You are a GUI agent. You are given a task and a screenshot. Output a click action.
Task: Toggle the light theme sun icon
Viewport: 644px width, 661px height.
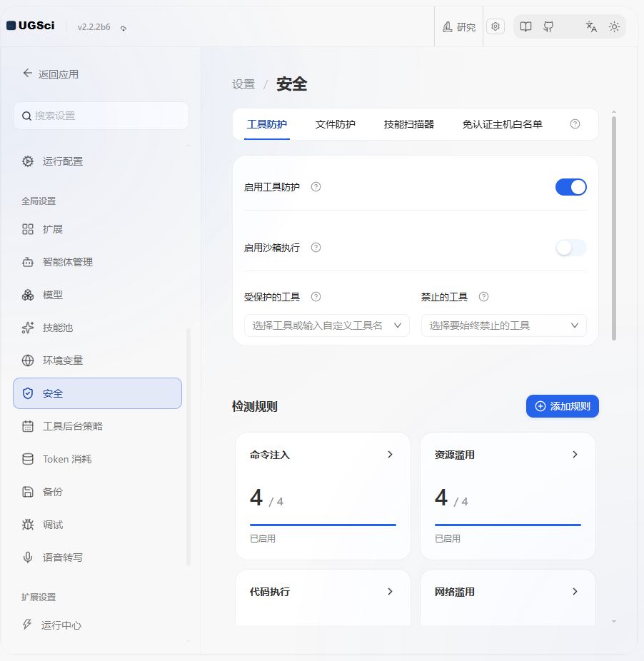click(614, 26)
